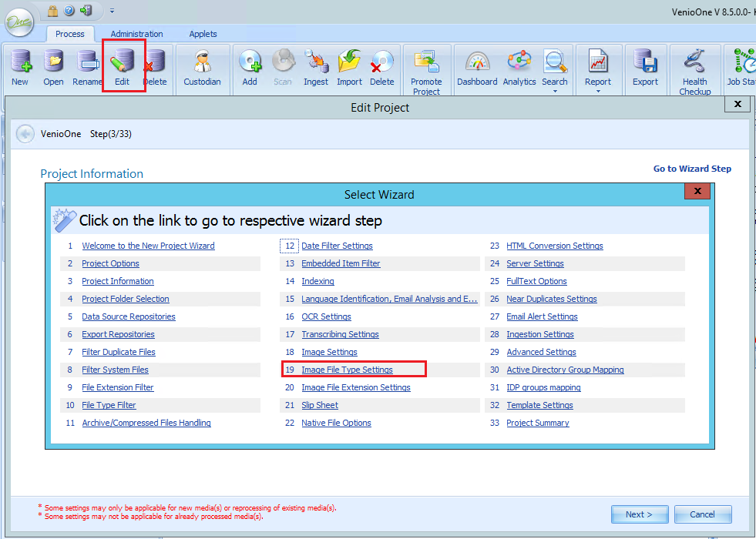Image resolution: width=756 pixels, height=539 pixels.
Task: Click the Edit project icon
Action: 122,61
